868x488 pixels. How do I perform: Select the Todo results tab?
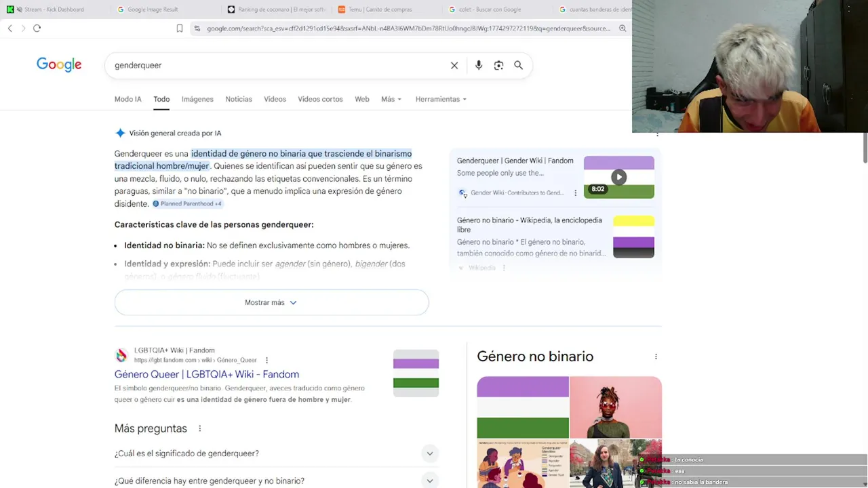[161, 100]
